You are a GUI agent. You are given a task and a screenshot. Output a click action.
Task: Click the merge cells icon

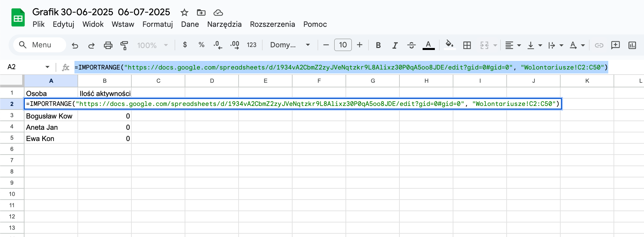click(484, 45)
